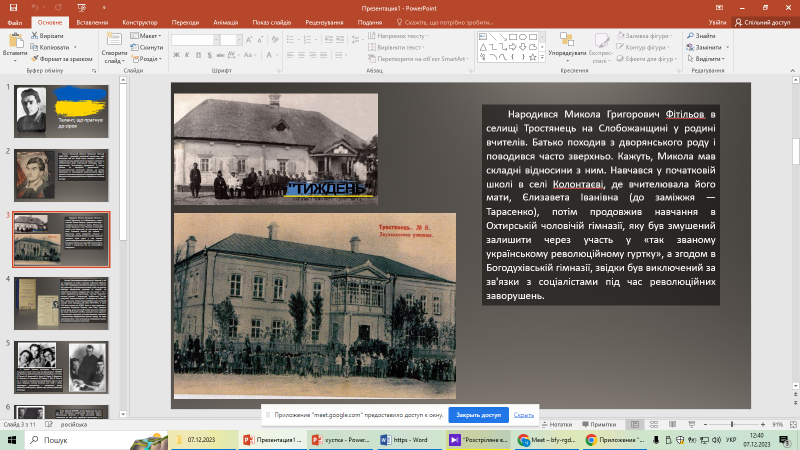This screenshot has height=450, width=800.
Task: Clear all formatting icon
Action: tap(275, 40)
